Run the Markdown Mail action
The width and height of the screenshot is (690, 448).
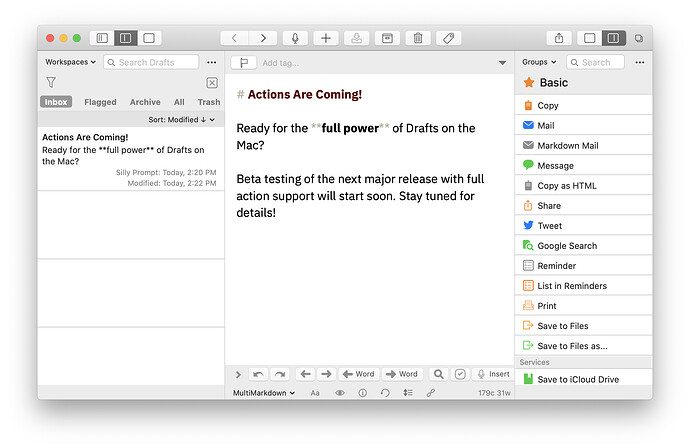pos(584,146)
